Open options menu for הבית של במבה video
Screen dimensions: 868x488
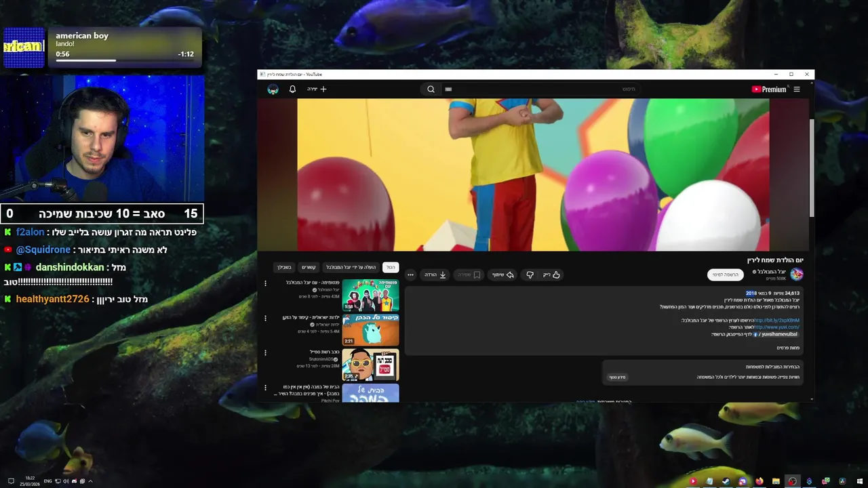(265, 388)
